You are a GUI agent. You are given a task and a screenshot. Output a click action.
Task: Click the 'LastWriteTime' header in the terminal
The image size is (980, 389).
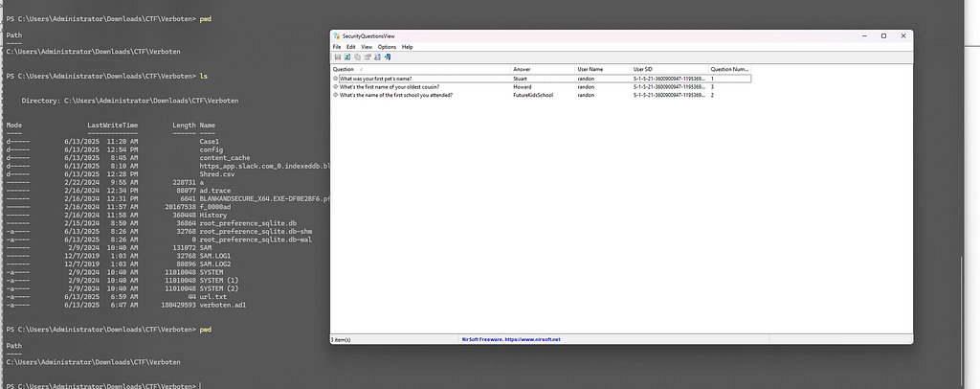tap(113, 126)
